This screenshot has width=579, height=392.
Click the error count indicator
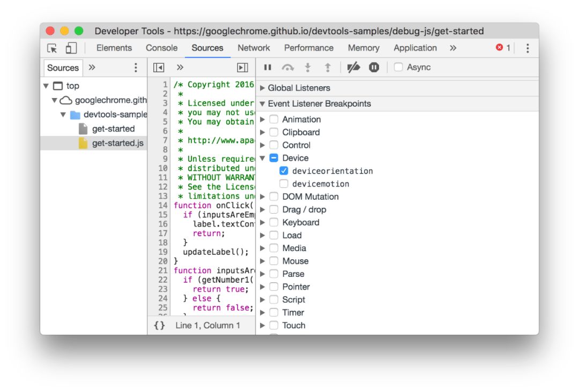pyautogui.click(x=503, y=48)
